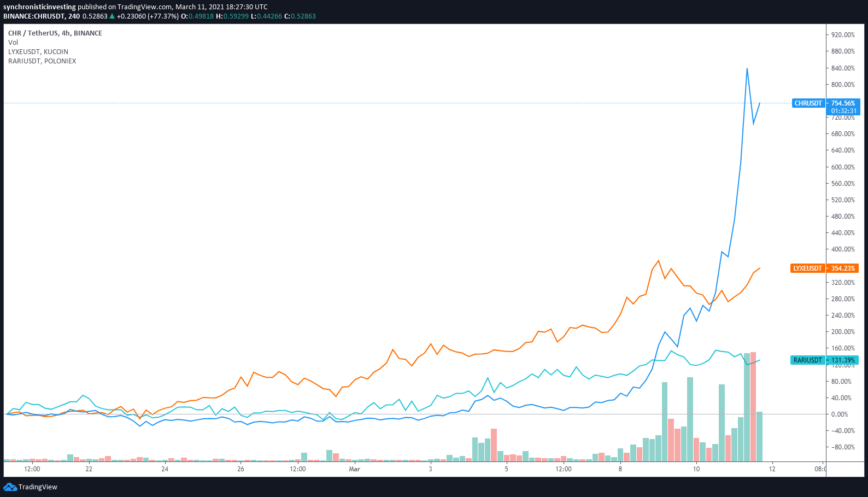Click the -80.00% price axis tick
This screenshot has height=497, width=868.
coord(842,447)
